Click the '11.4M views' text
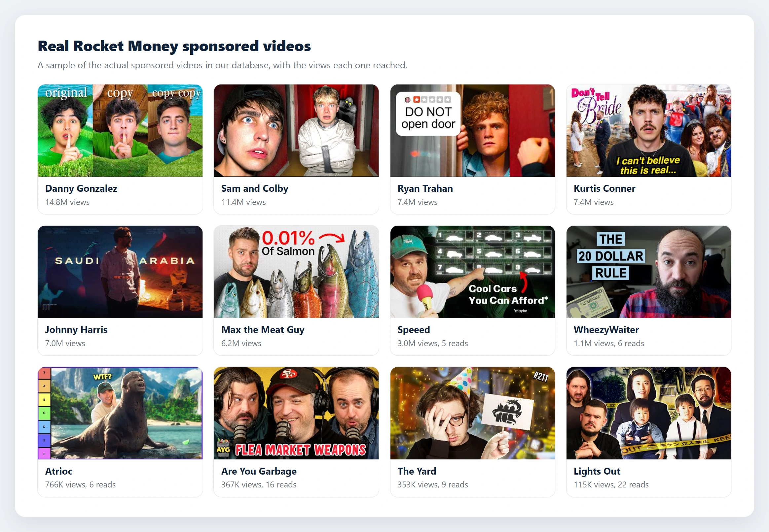 (x=243, y=202)
